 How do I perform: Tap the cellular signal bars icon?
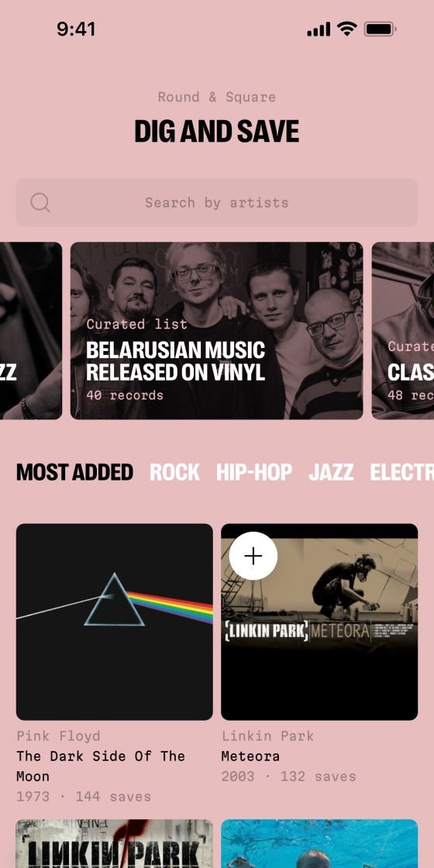tap(319, 29)
